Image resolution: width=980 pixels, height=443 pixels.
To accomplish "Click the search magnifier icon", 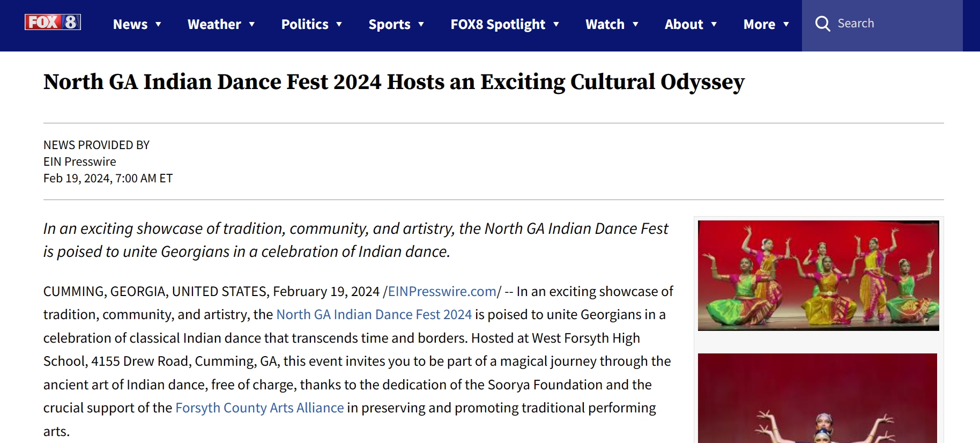I will tap(822, 24).
